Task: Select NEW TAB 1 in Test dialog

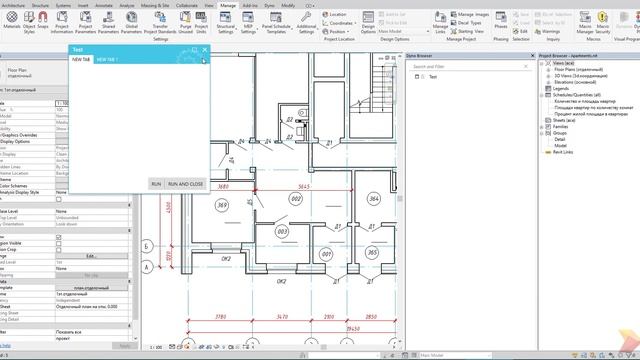Action: [107, 60]
